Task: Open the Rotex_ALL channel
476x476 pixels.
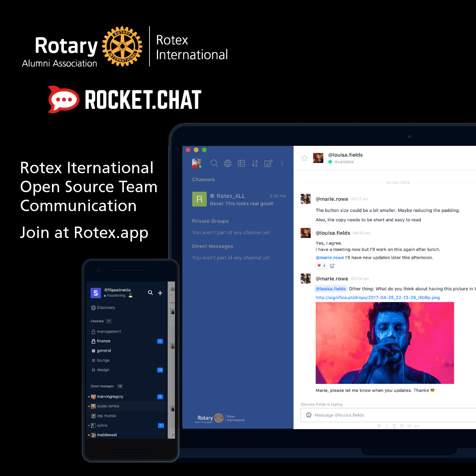Action: click(239, 199)
